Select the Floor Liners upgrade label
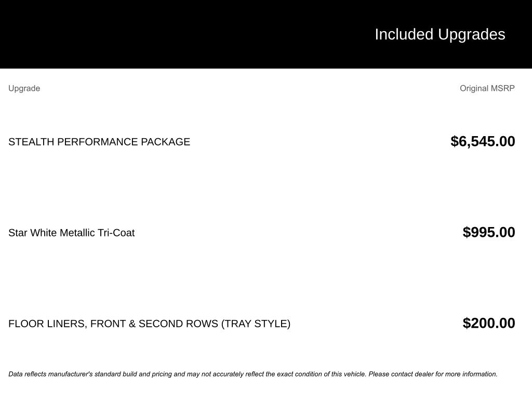 (149, 324)
